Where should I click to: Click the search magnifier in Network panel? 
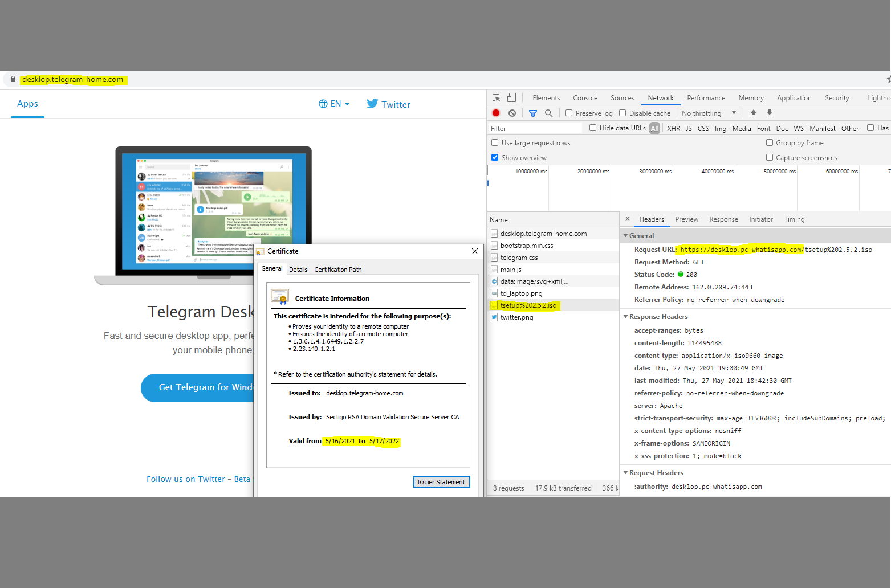click(x=548, y=113)
